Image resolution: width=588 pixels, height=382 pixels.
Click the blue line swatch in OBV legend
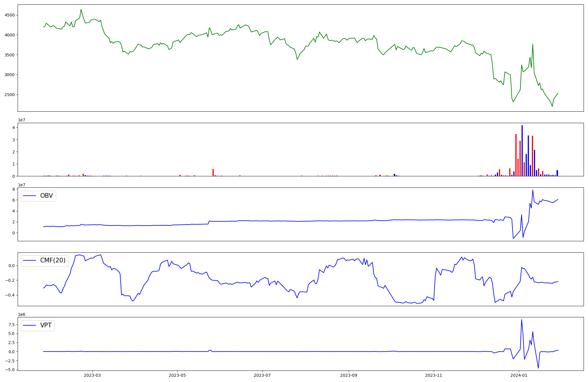(29, 196)
